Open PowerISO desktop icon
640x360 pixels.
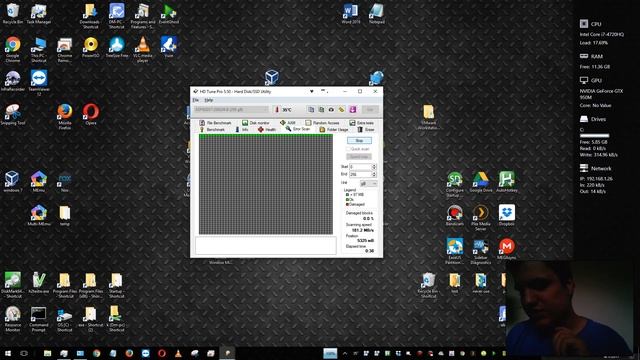[91, 47]
